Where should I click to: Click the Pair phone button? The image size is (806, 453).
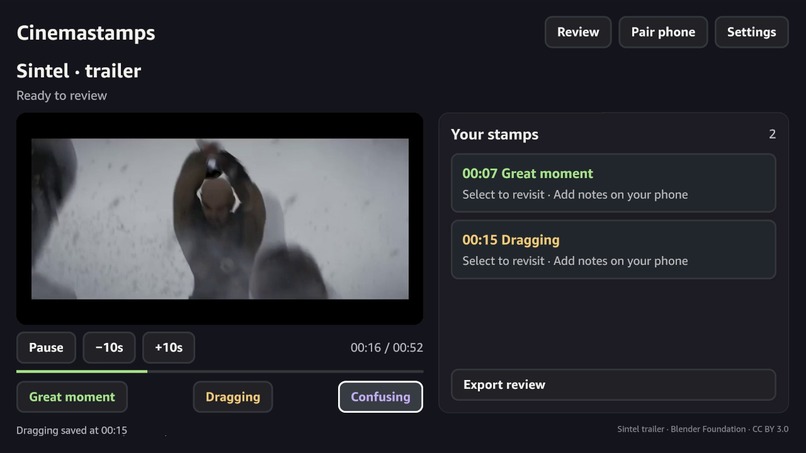[x=663, y=32]
